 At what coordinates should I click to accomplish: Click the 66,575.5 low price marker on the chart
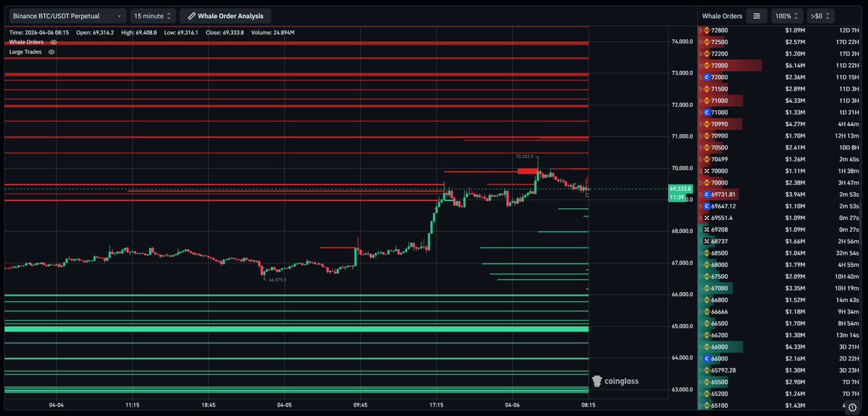pyautogui.click(x=277, y=280)
